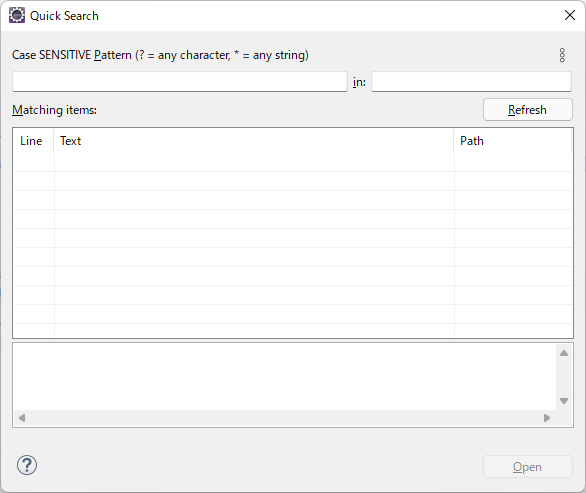The height and width of the screenshot is (493, 586).
Task: Click inside the preview text area
Action: 284,376
